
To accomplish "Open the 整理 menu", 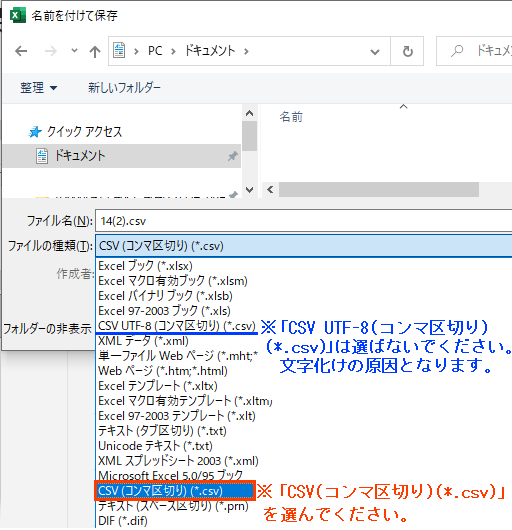I will pyautogui.click(x=38, y=88).
